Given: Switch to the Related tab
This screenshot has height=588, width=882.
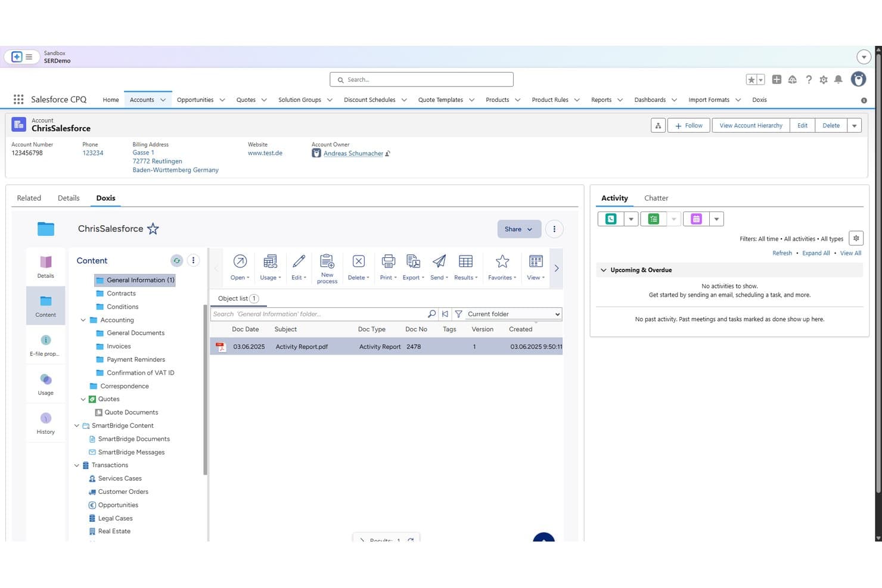Looking at the screenshot, I should coord(29,198).
